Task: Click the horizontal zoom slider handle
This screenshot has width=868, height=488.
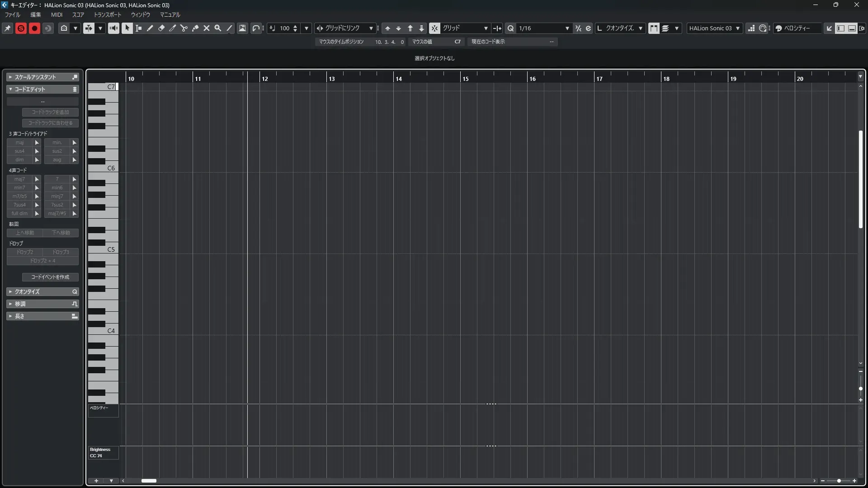Action: tap(839, 481)
